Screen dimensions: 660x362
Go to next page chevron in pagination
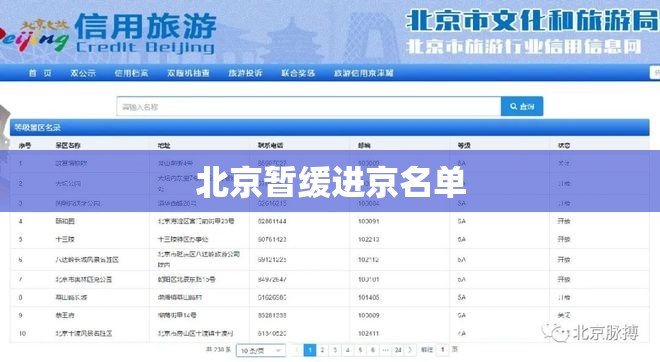click(410, 350)
